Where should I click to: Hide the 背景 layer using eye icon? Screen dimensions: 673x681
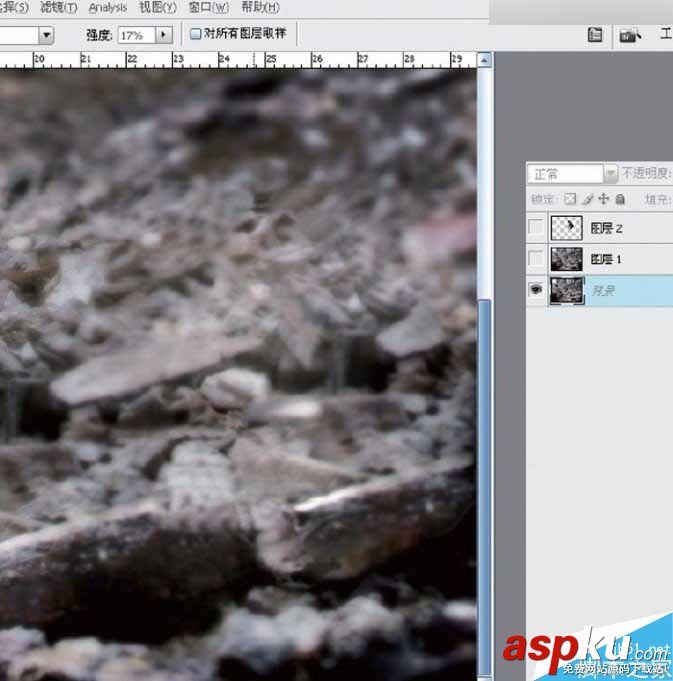536,290
